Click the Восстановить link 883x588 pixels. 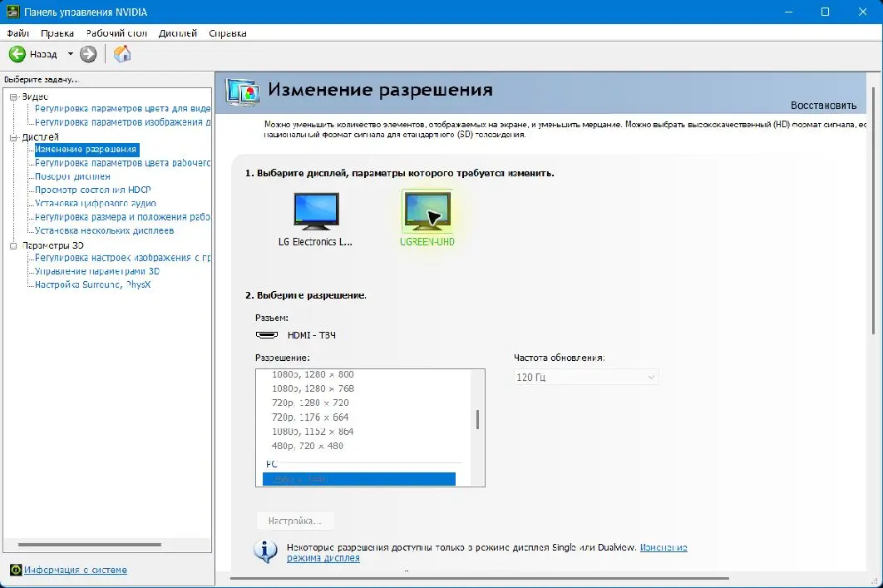(823, 106)
